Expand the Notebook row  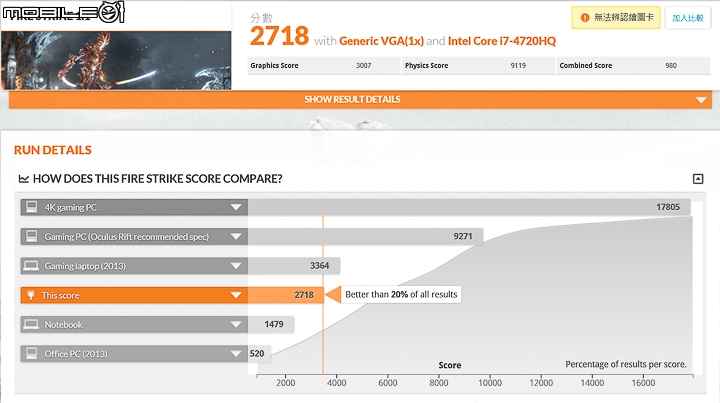point(236,325)
